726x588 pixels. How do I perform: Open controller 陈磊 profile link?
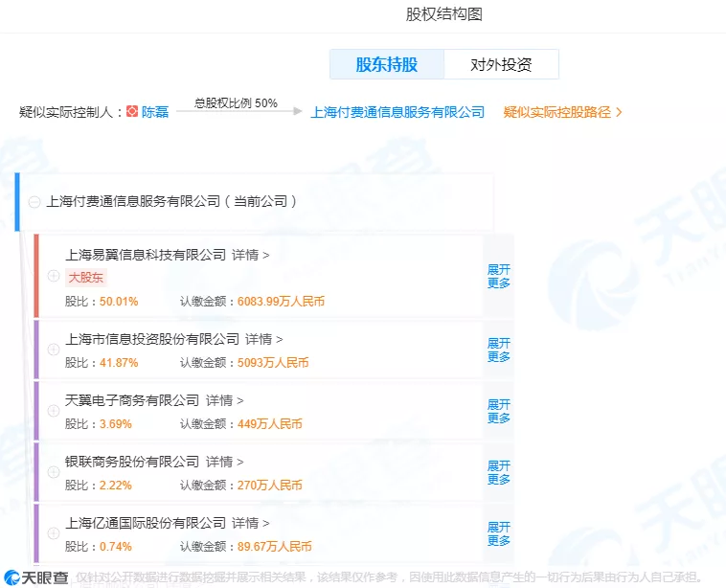coord(155,112)
